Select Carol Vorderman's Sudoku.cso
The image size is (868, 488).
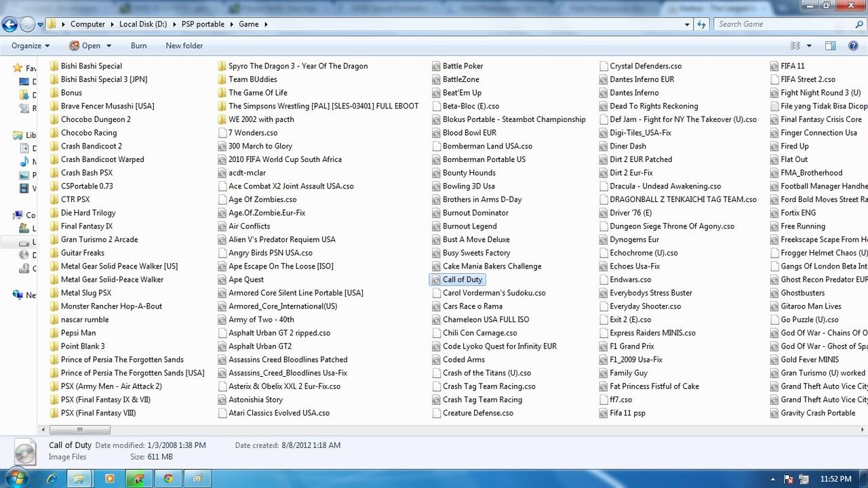pos(494,293)
